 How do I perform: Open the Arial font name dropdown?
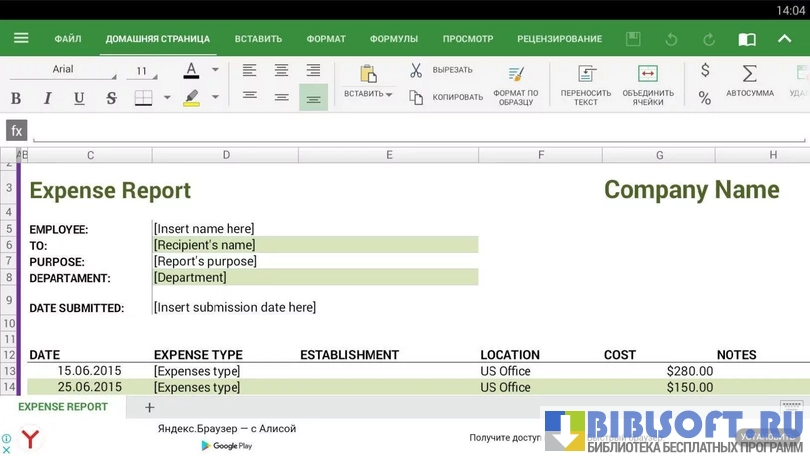tap(68, 71)
